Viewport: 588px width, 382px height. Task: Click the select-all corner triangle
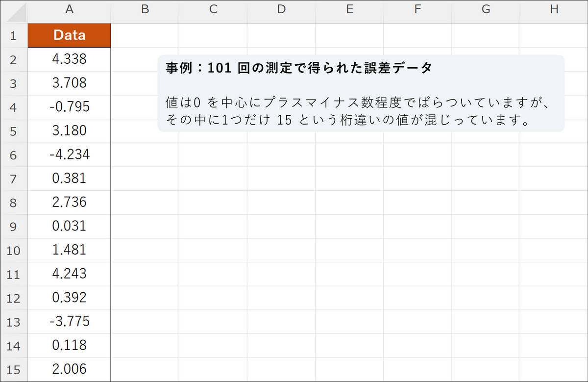(14, 12)
